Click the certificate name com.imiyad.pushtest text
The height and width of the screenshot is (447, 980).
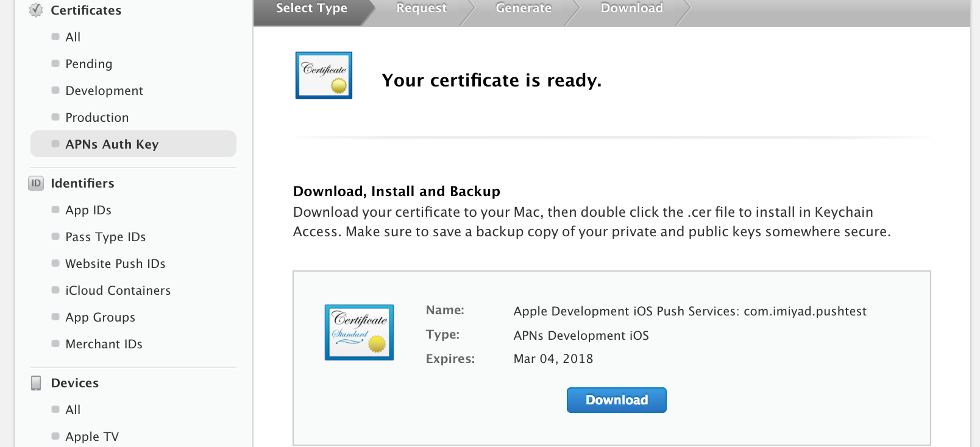690,311
